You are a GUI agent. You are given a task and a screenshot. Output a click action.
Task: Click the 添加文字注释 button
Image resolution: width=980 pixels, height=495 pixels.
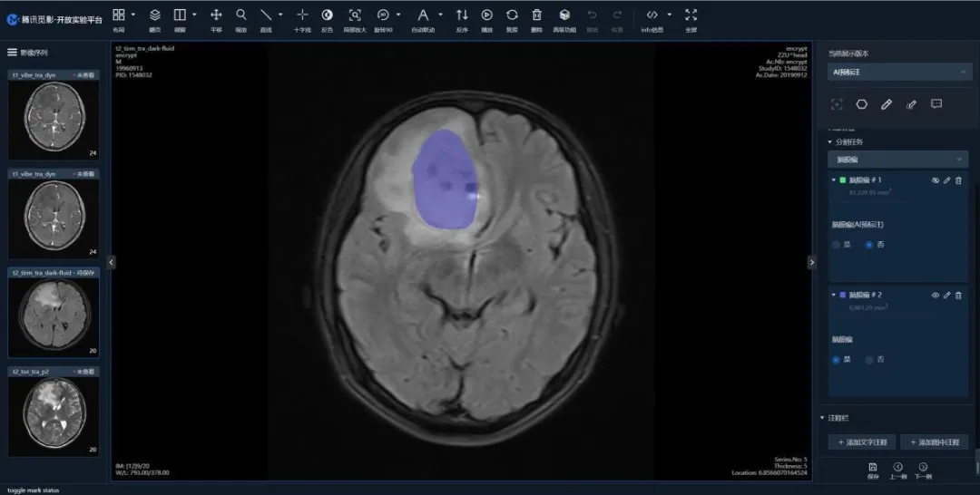pyautogui.click(x=862, y=442)
